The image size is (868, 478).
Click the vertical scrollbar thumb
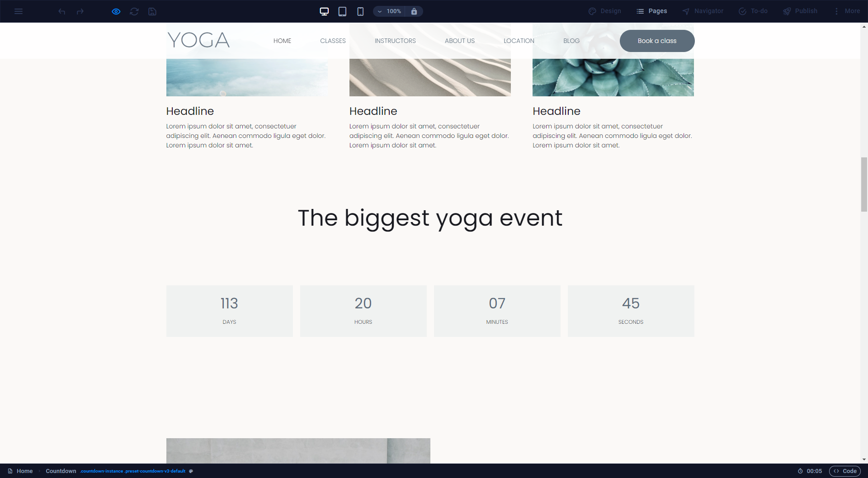click(864, 185)
